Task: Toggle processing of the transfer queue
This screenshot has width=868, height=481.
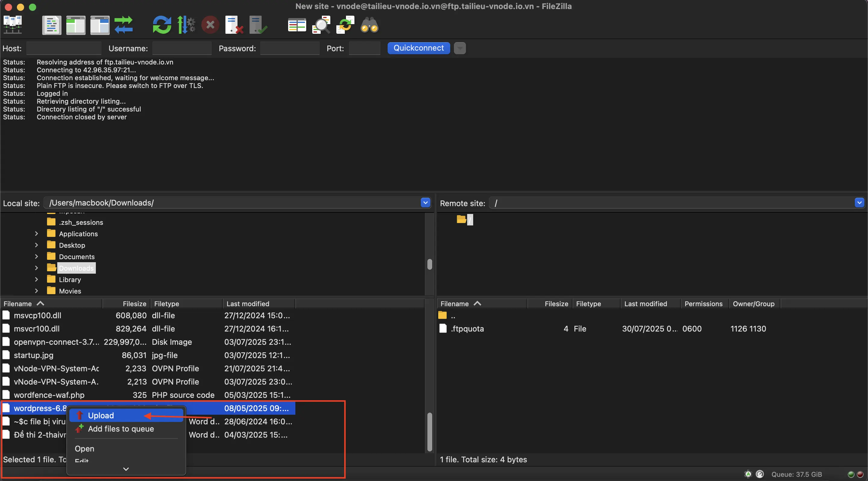Action: pos(186,25)
